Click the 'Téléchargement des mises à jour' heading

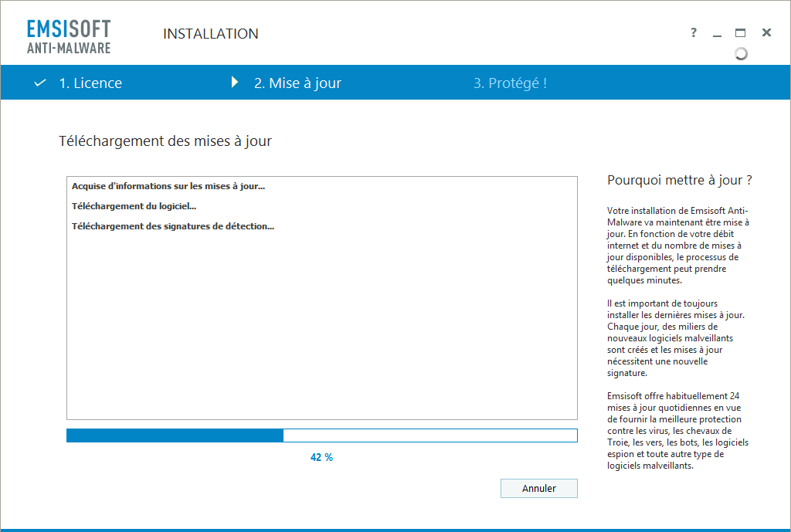point(165,141)
